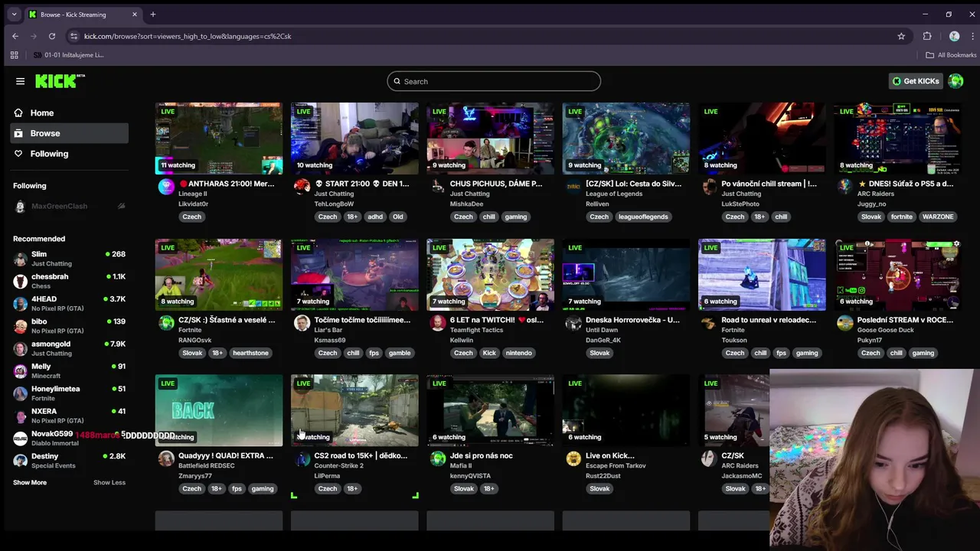Click Relliven channel avatar
980x551 pixels.
click(x=573, y=186)
